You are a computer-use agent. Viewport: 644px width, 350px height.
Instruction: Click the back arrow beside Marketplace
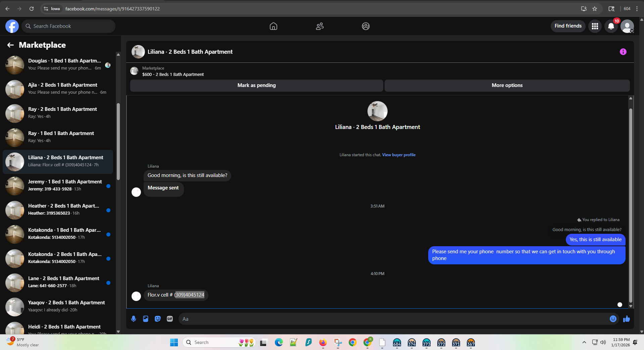point(10,45)
